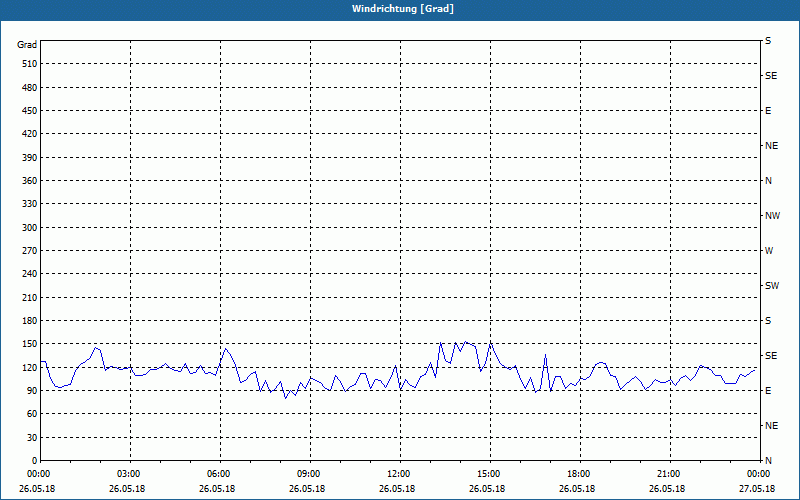The height and width of the screenshot is (500, 800).
Task: Select the 18:00 time label
Action: (579, 474)
